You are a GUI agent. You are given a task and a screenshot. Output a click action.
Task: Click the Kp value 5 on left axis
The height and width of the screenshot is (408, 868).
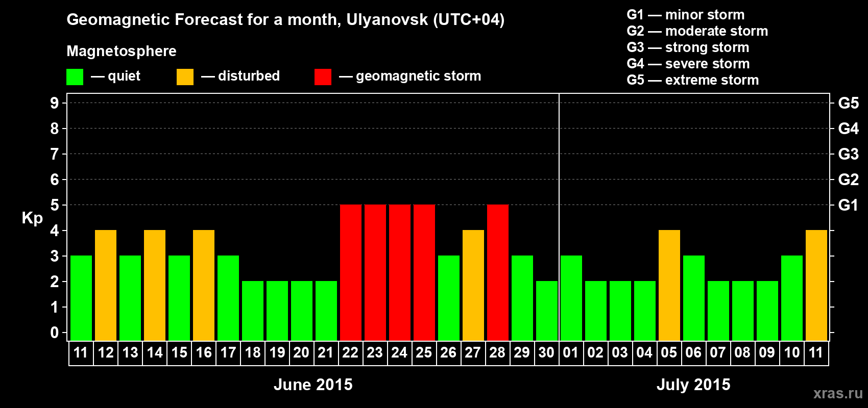(55, 205)
